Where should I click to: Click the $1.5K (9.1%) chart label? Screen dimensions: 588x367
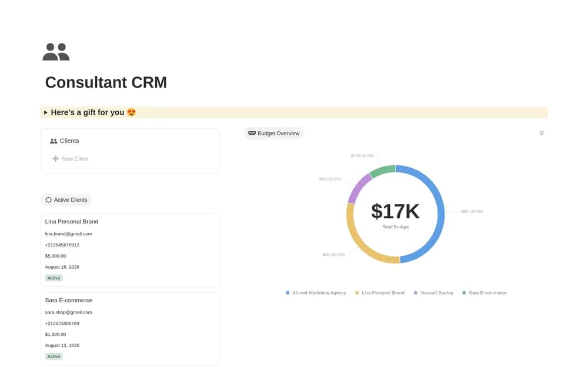[x=362, y=156]
